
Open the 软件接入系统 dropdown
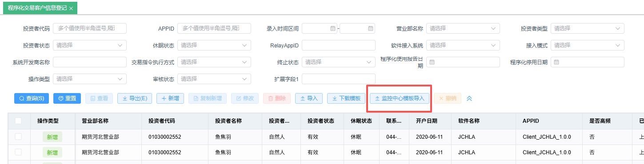463,45
